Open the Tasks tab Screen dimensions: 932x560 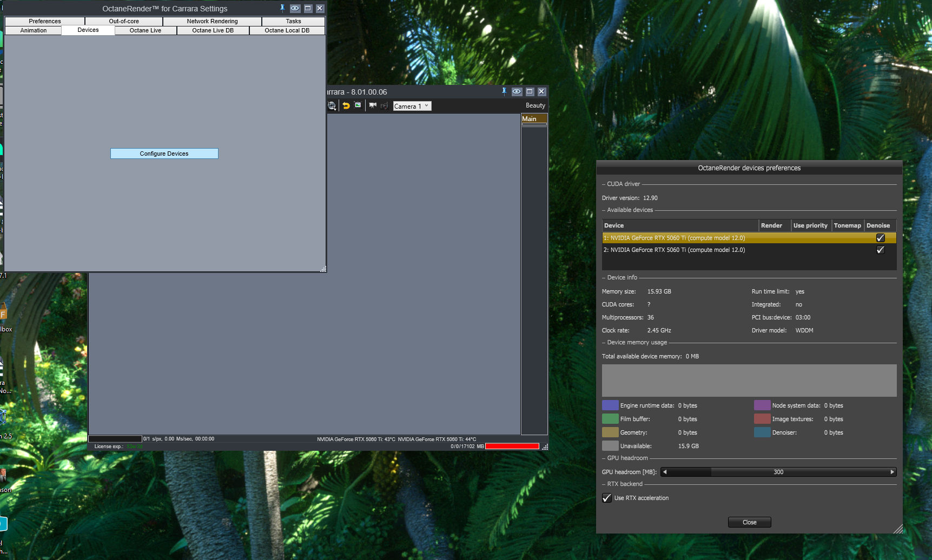[294, 21]
